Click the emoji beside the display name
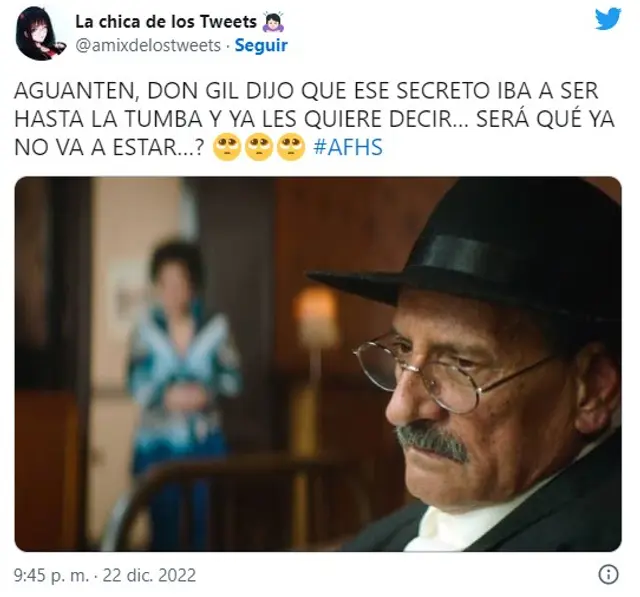Image resolution: width=640 pixels, height=597 pixels. click(273, 22)
